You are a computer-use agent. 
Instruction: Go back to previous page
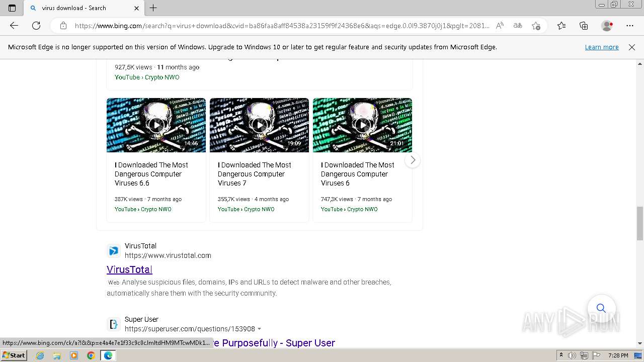pos(14,26)
